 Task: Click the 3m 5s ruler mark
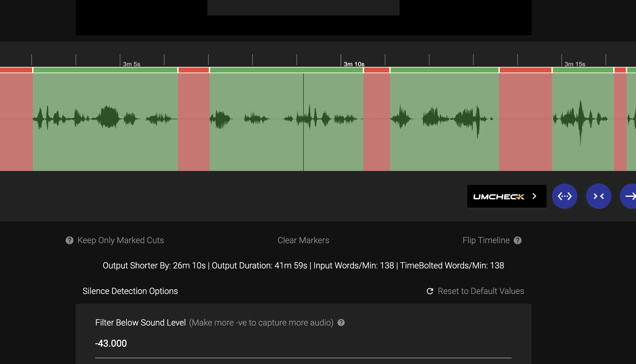(132, 64)
